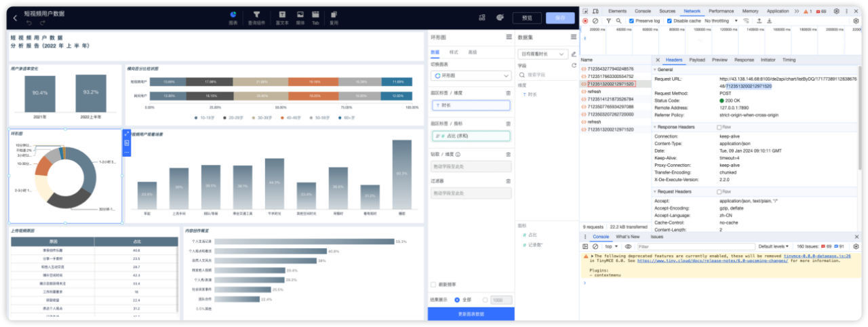Screen dimensions: 868x327
Task: Clear the console with the ban icon
Action: [595, 246]
